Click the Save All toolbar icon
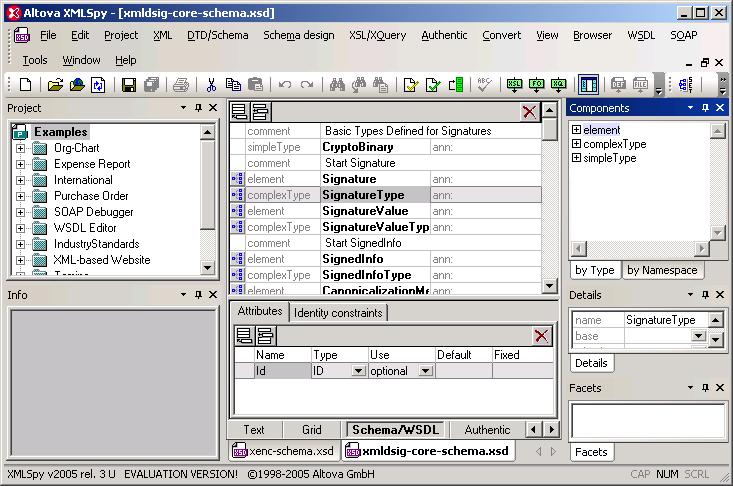 151,85
